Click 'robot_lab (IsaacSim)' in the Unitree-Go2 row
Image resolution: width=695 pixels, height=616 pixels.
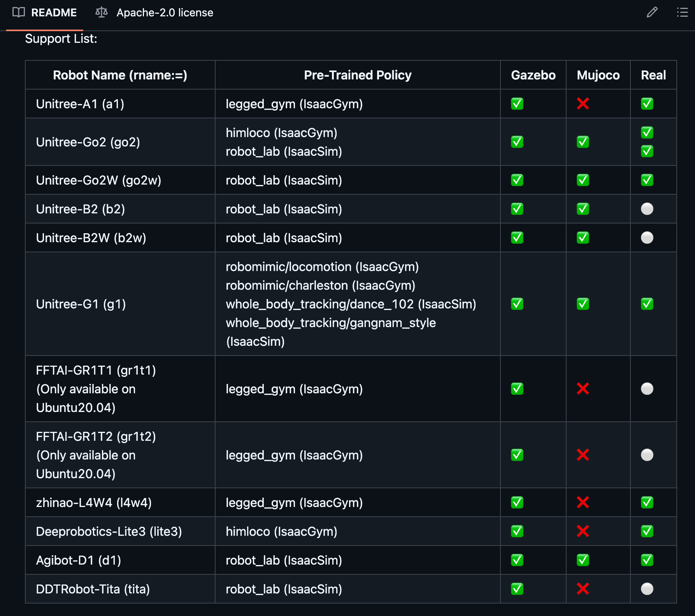pos(284,151)
